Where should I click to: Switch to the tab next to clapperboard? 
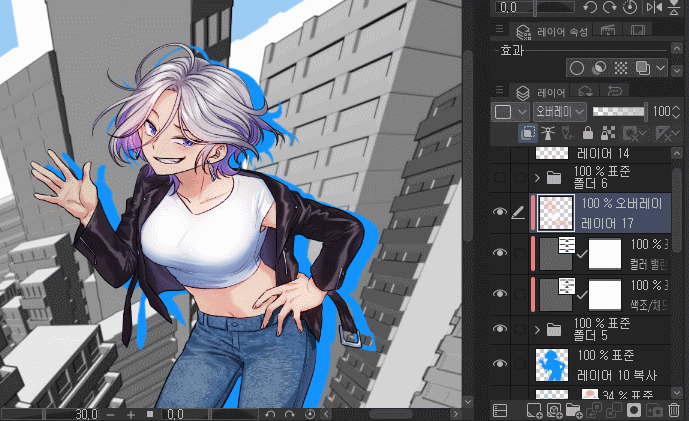638,30
